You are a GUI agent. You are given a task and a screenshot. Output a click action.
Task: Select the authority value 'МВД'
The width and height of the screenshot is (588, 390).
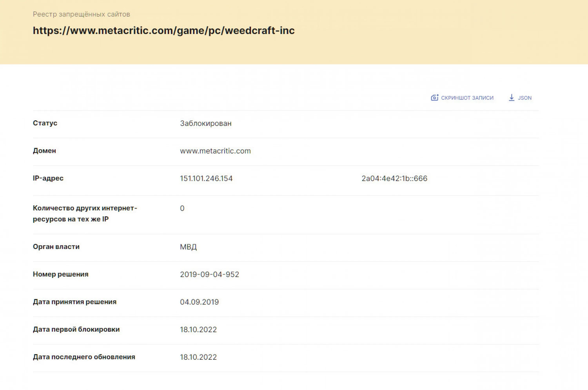click(188, 247)
